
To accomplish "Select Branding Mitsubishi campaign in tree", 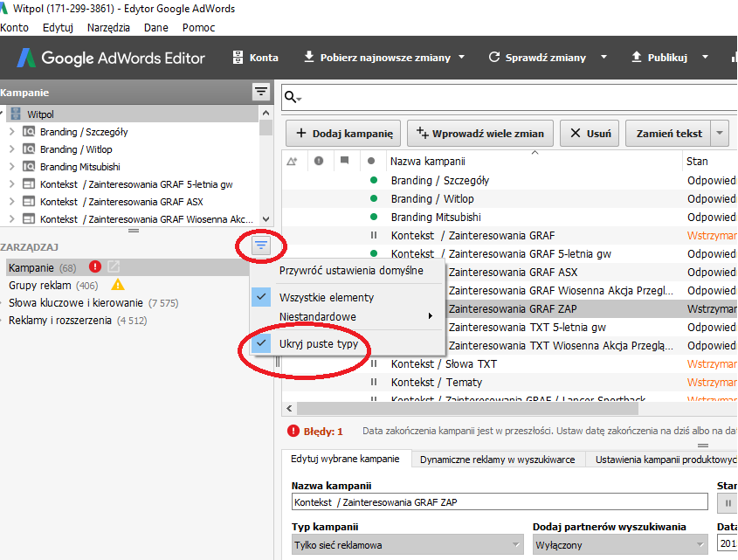I will coord(80,167).
